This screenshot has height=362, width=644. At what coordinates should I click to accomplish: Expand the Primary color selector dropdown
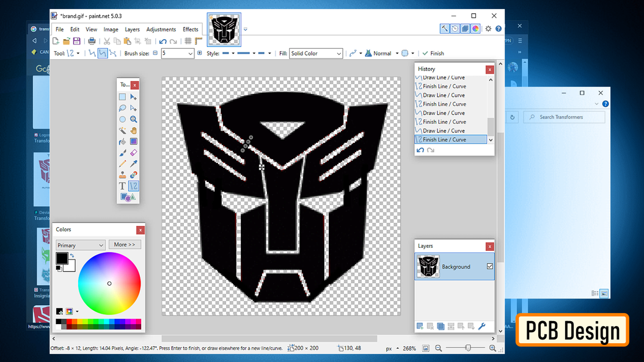pyautogui.click(x=81, y=245)
